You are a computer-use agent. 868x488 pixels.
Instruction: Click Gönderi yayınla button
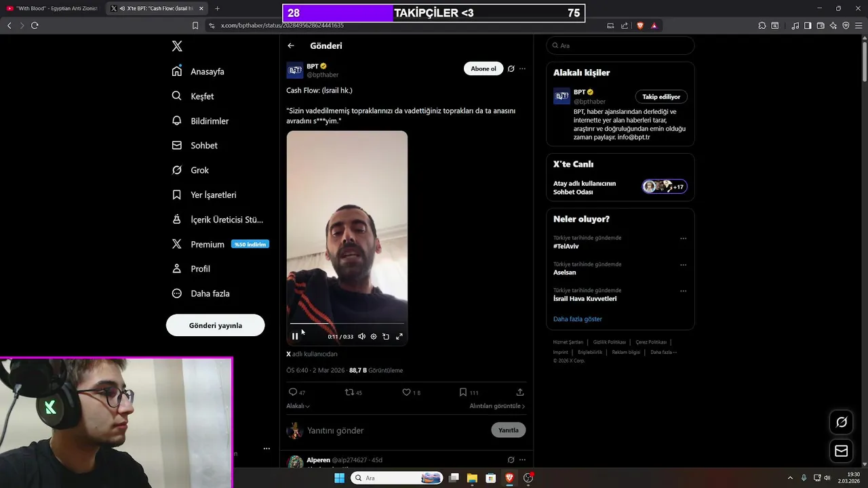pos(216,325)
